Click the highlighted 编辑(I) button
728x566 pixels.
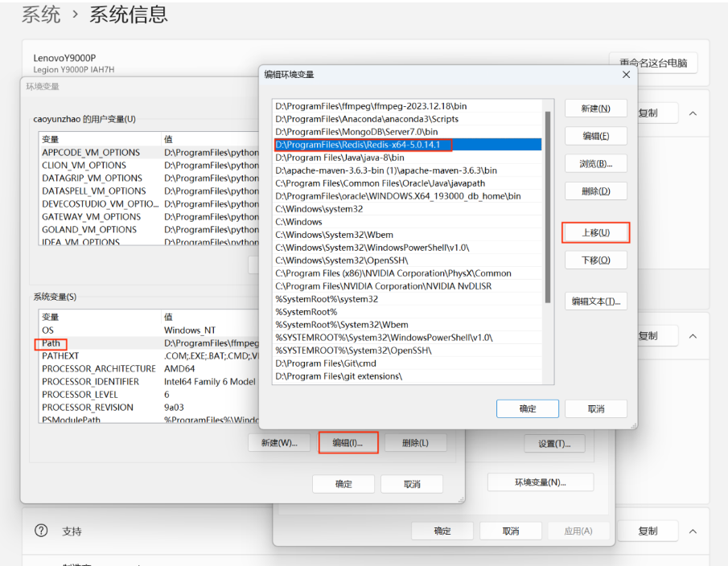[348, 442]
